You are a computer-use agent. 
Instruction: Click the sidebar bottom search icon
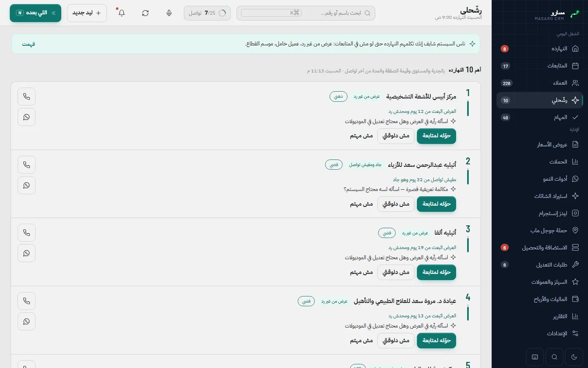click(555, 357)
